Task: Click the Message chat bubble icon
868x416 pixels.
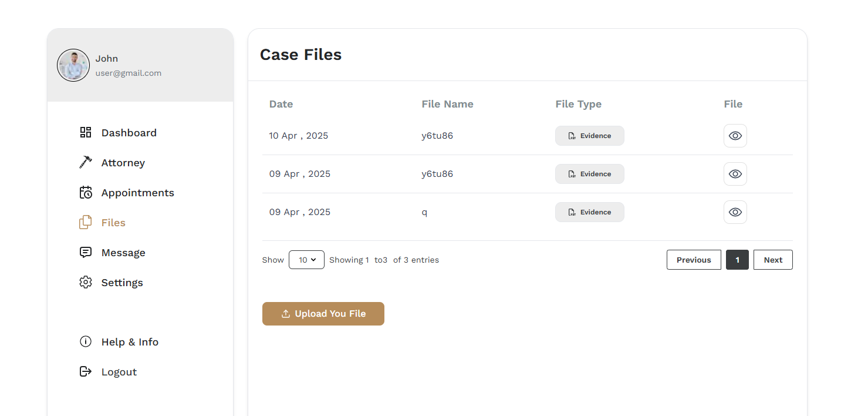Action: point(86,252)
